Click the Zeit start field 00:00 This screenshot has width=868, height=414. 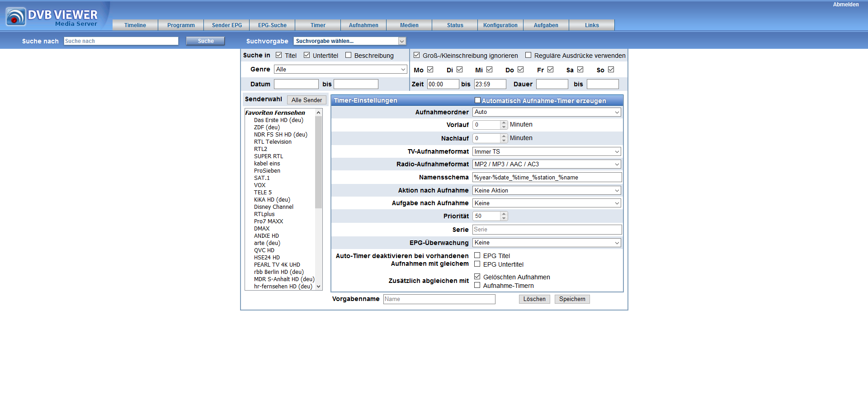(443, 84)
